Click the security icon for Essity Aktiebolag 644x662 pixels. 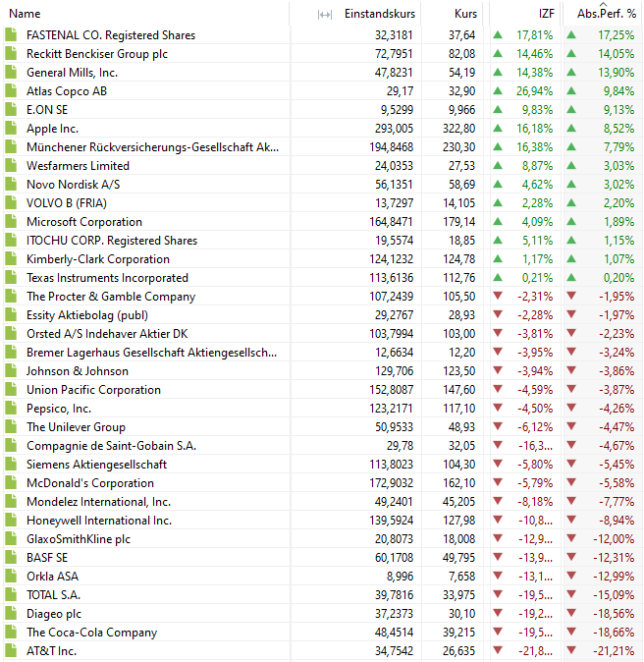pyautogui.click(x=11, y=314)
